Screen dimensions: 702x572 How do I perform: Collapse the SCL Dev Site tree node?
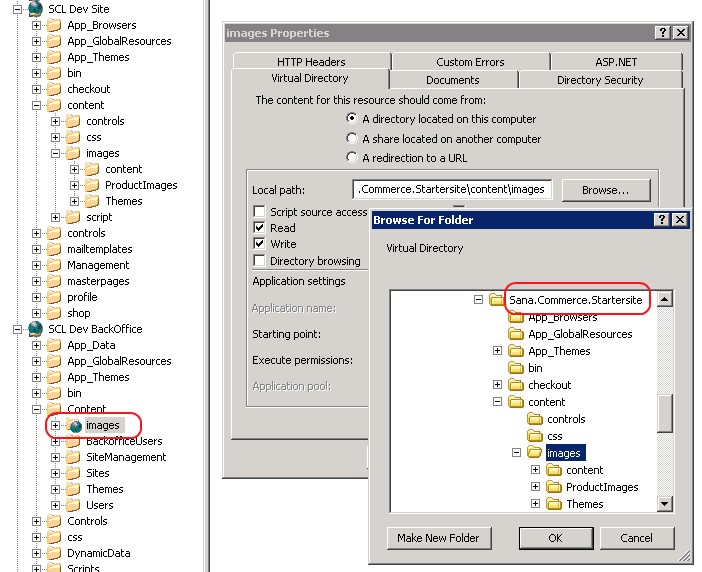tap(18, 9)
